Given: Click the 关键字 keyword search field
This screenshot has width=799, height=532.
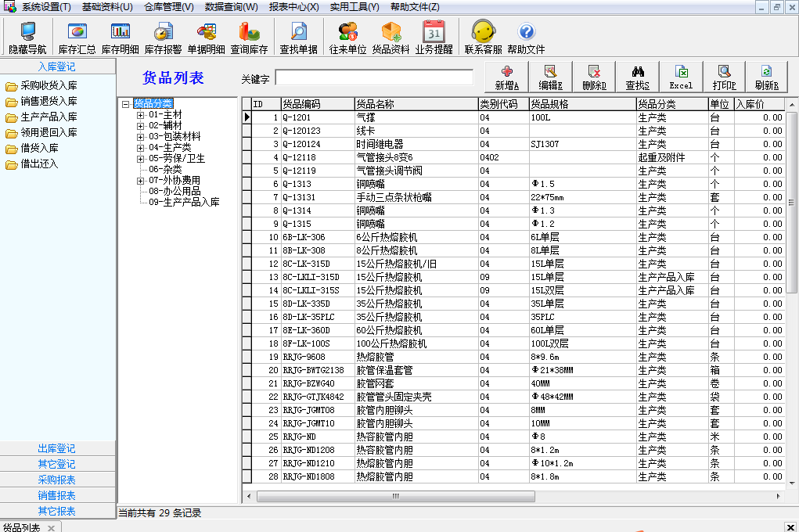Looking at the screenshot, I should 374,78.
